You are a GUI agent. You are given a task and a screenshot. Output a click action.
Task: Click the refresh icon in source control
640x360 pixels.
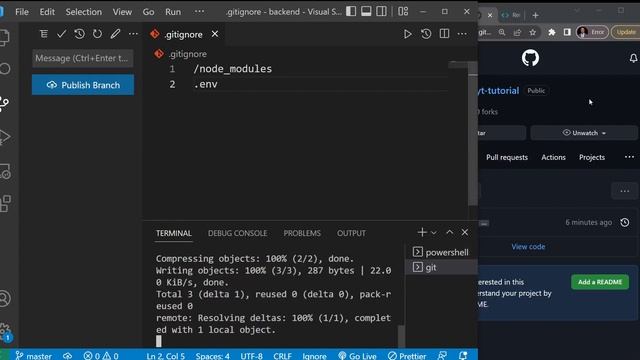pyautogui.click(x=97, y=34)
